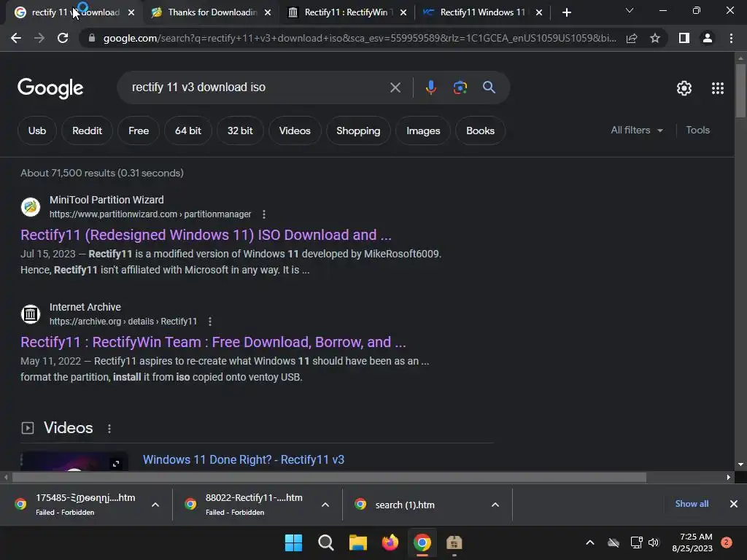Screen dimensions: 747x560
Task: Open search (1).htm downloaded file
Action: click(x=405, y=505)
